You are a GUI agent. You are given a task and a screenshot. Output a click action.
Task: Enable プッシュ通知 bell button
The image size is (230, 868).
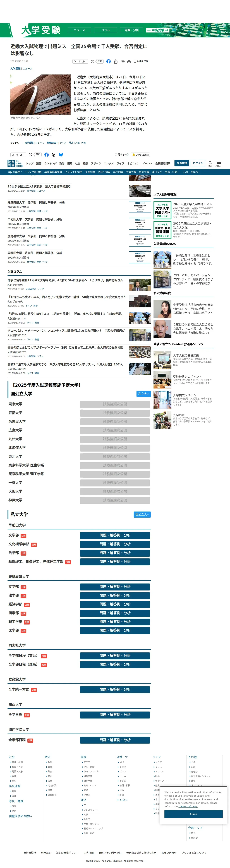[x=141, y=155]
